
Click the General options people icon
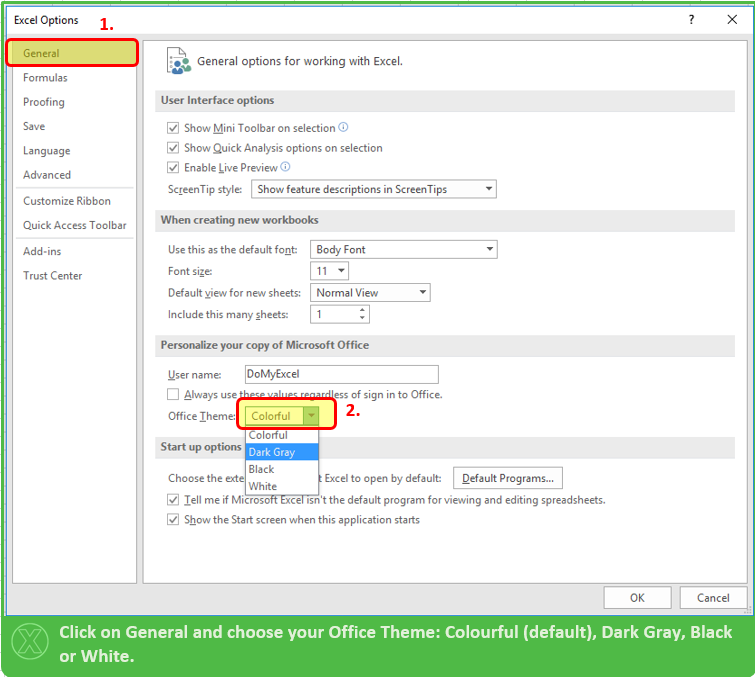click(178, 61)
